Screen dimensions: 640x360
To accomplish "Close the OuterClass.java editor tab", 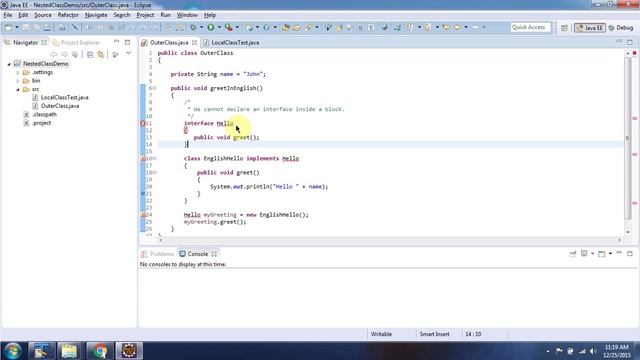I will [194, 42].
